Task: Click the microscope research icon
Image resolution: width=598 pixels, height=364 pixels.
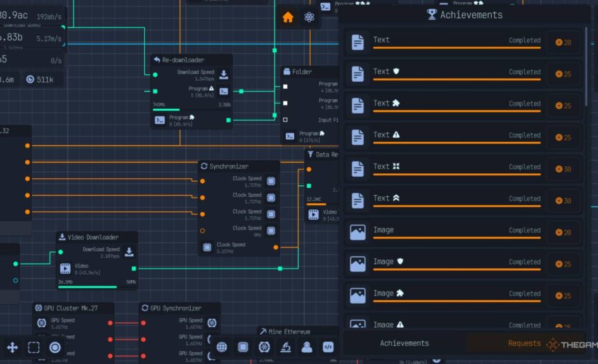Action: 285,347
